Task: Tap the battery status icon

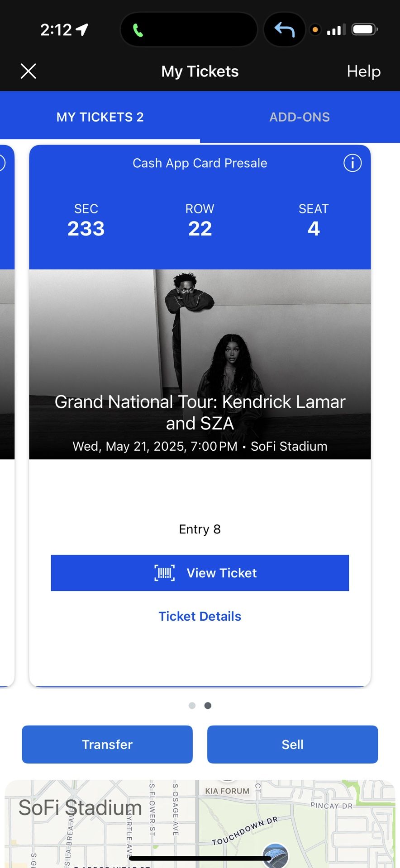Action: point(365,30)
